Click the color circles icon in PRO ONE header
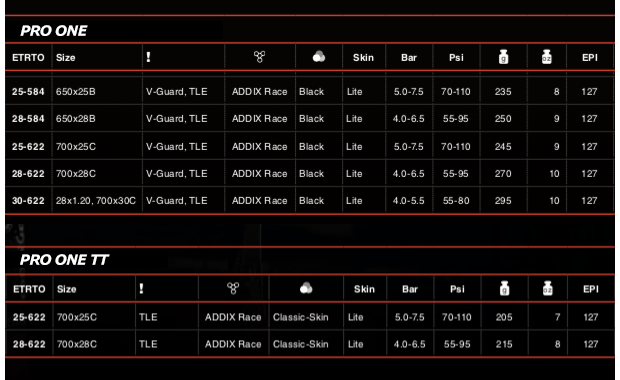This screenshot has height=380, width=620. 319,57
